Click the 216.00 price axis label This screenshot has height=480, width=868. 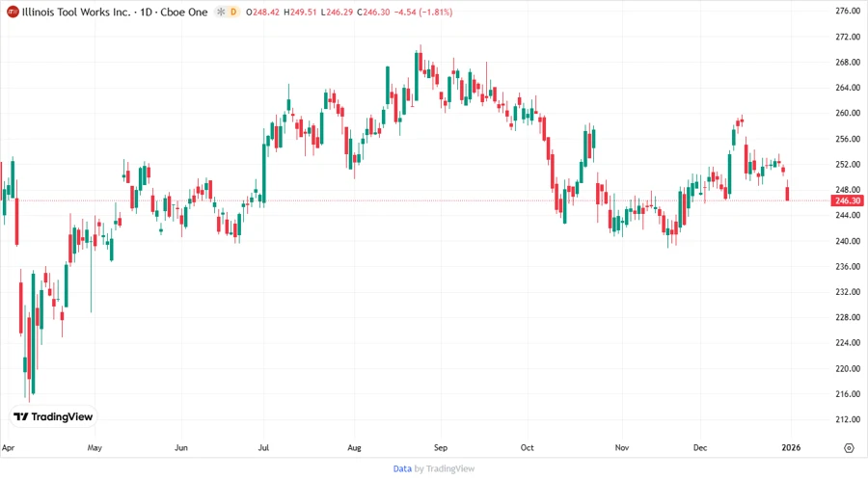pos(848,394)
